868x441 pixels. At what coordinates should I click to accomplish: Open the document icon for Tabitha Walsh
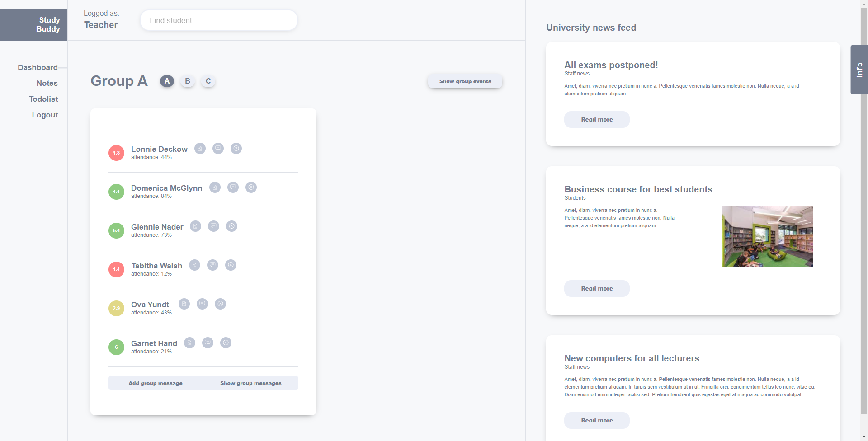tap(194, 265)
